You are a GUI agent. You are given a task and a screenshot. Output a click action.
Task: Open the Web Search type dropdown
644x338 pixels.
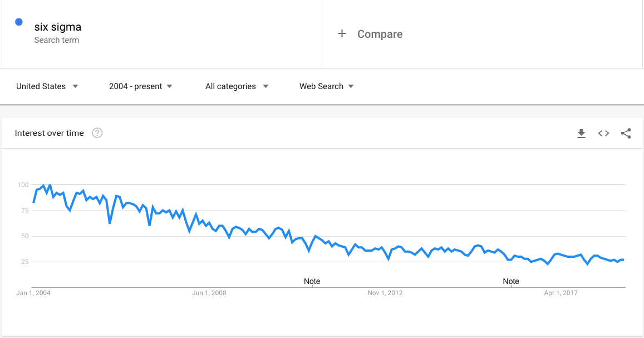327,86
